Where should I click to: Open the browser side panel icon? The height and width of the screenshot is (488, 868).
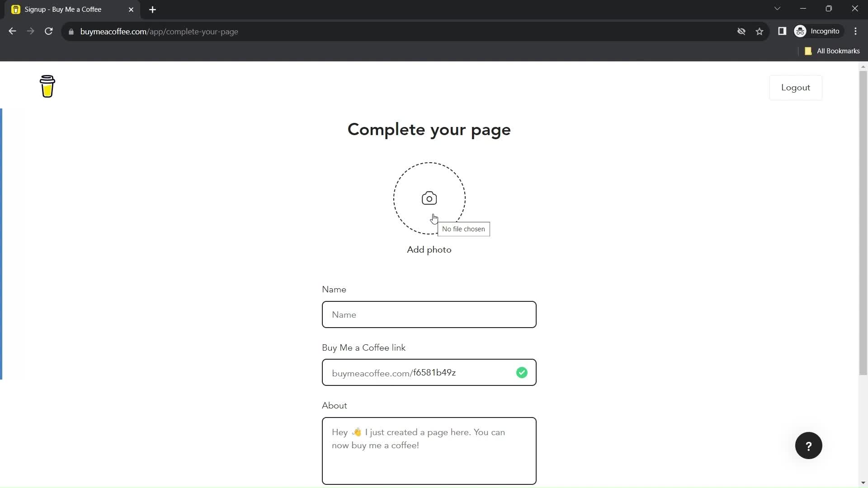coord(782,31)
